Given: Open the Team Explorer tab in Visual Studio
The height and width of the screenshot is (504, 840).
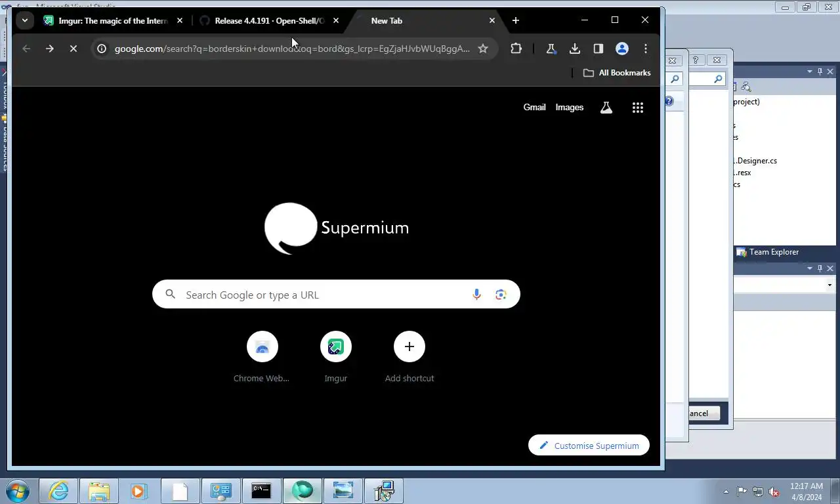Looking at the screenshot, I should (x=767, y=252).
